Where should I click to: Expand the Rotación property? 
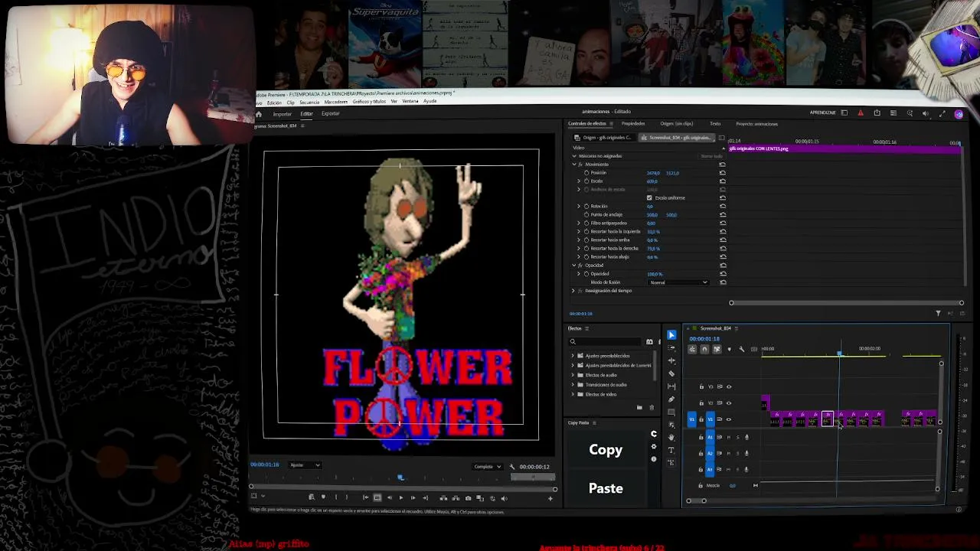[x=579, y=207]
